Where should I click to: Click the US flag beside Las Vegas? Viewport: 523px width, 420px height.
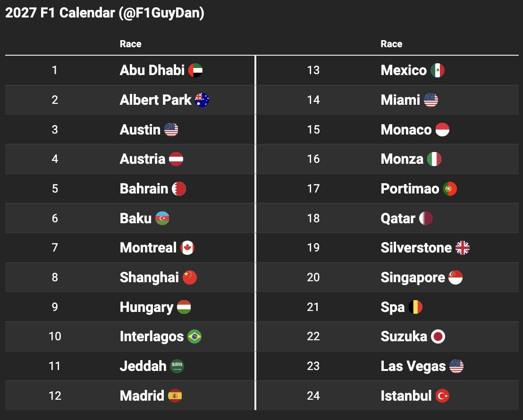tap(456, 366)
